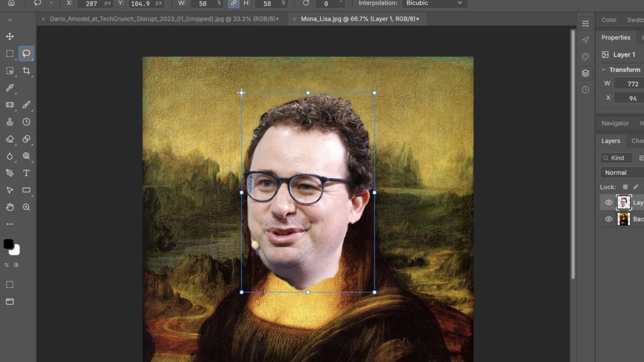Screen dimensions: 644x362
Task: Select the Brush tool
Action: click(x=26, y=105)
